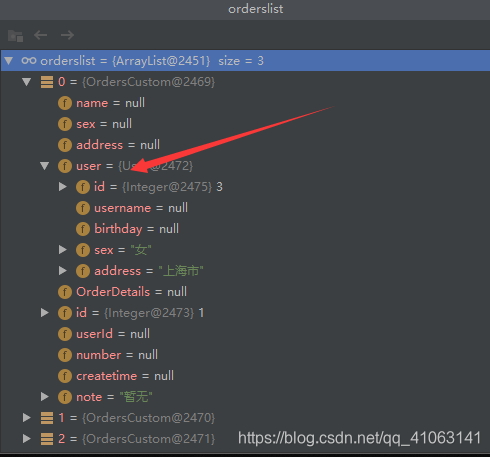Click field icon next to number
Image resolution: width=490 pixels, height=457 pixels.
point(65,355)
